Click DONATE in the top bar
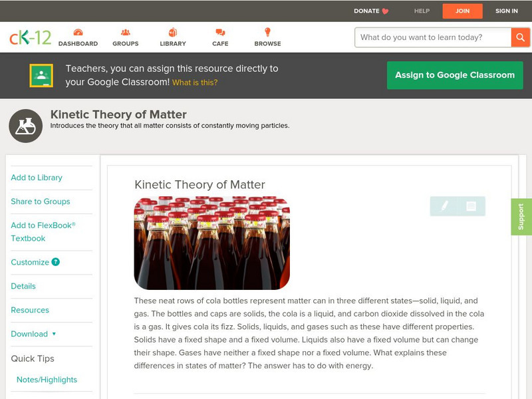Screen dimensions: 532x399 (366, 11)
